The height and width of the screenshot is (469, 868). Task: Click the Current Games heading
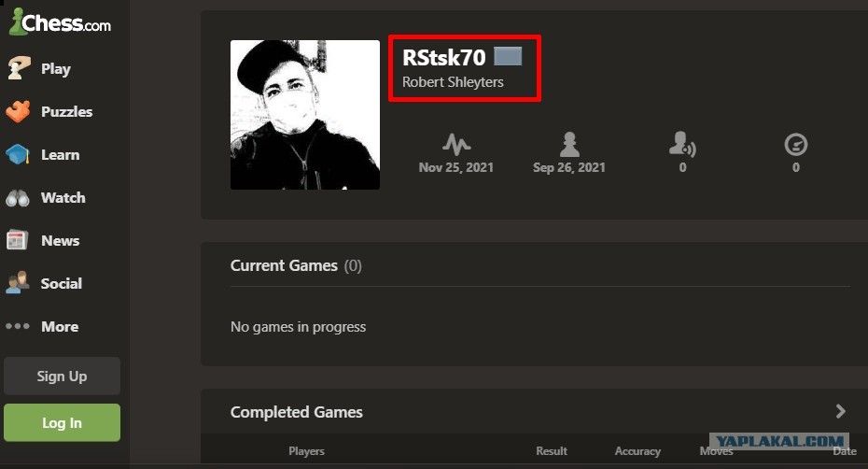(284, 265)
